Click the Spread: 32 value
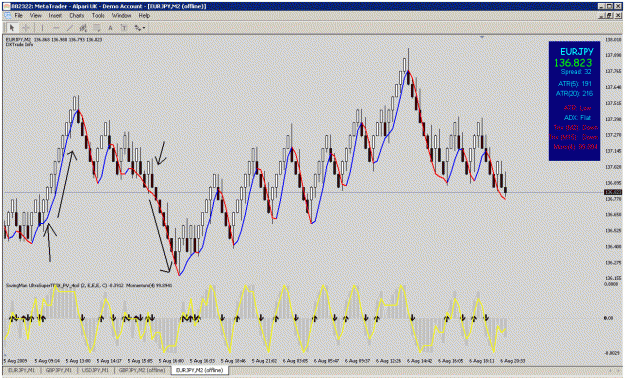The height and width of the screenshot is (378, 625). tap(576, 72)
